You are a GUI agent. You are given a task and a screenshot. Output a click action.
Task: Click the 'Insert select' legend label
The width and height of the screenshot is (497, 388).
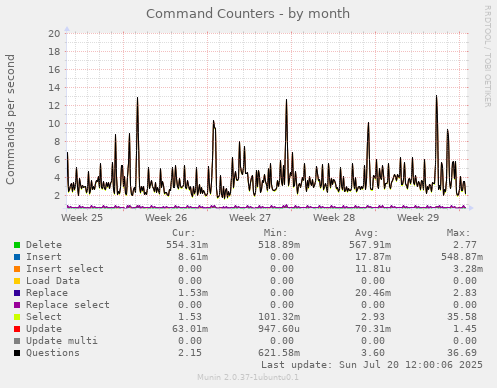[x=65, y=269]
